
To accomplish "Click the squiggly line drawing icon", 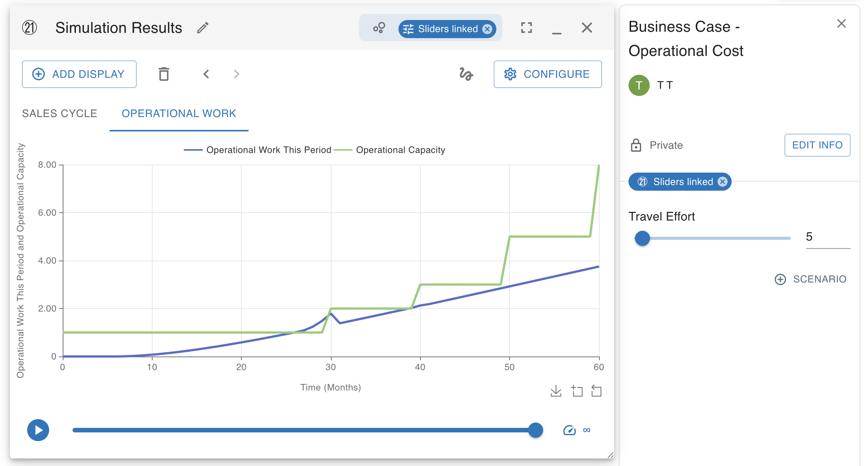I will click(x=466, y=74).
